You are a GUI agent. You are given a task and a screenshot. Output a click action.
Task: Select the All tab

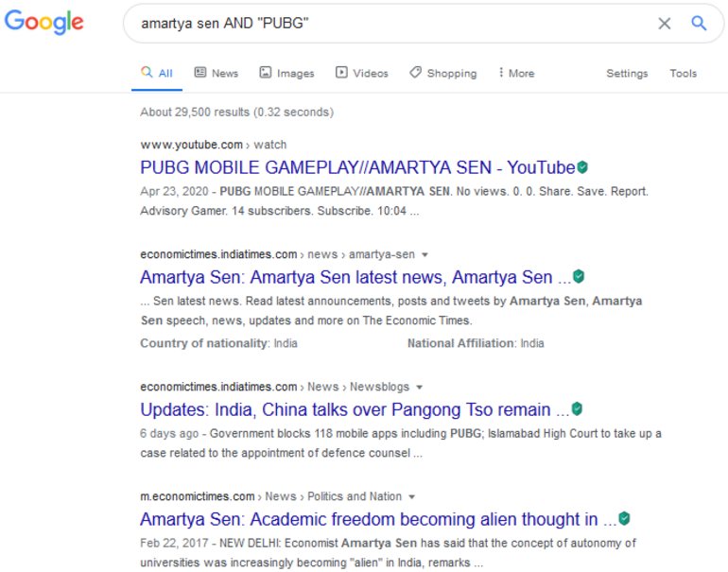click(x=157, y=73)
